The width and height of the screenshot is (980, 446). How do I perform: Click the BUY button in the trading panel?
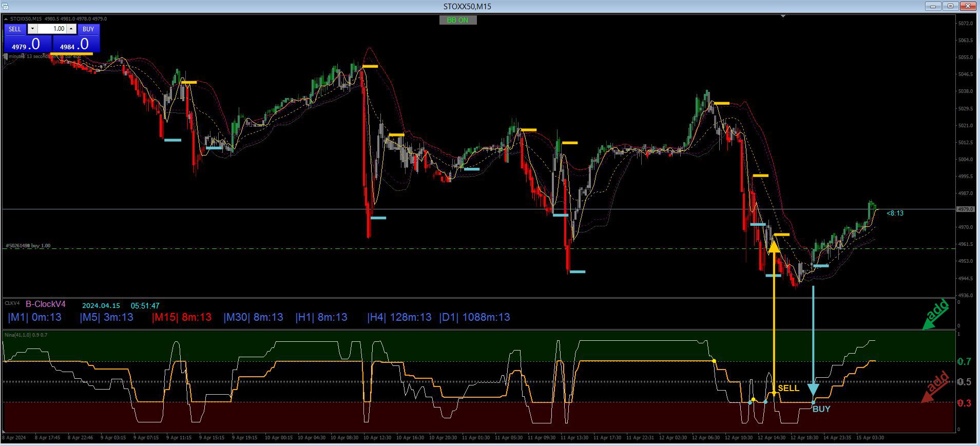(88, 29)
